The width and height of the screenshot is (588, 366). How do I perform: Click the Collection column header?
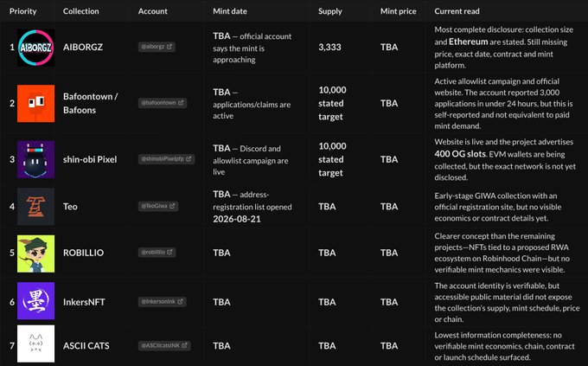[x=81, y=11]
